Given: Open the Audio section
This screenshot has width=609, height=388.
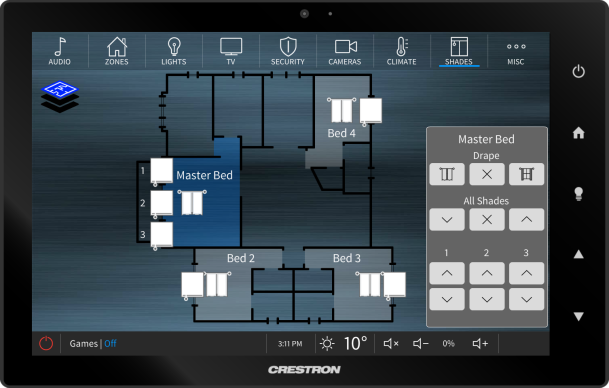Looking at the screenshot, I should [59, 51].
